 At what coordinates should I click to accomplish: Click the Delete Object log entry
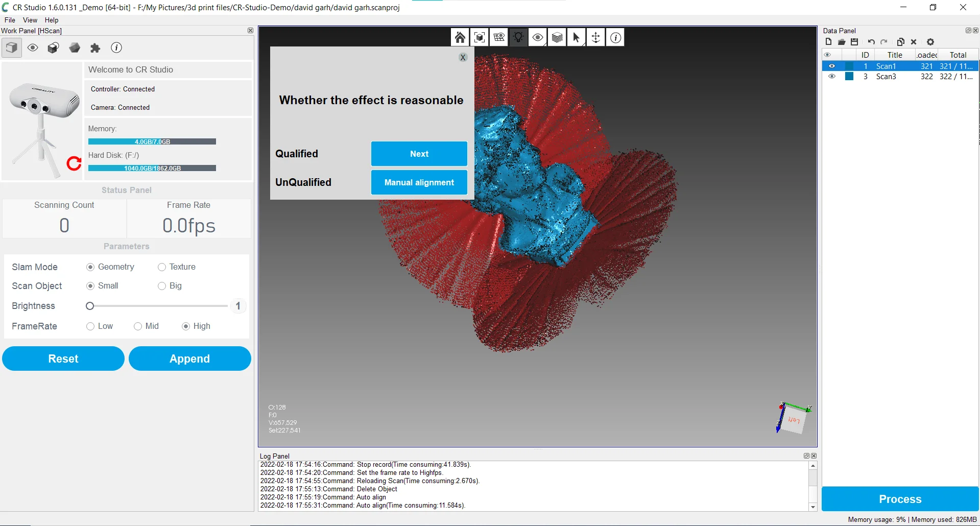point(329,489)
